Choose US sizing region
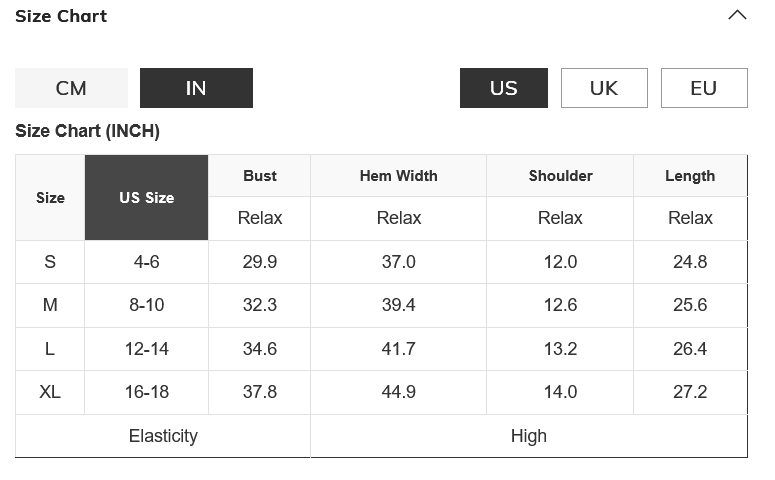This screenshot has width=775, height=480. pyautogui.click(x=504, y=88)
